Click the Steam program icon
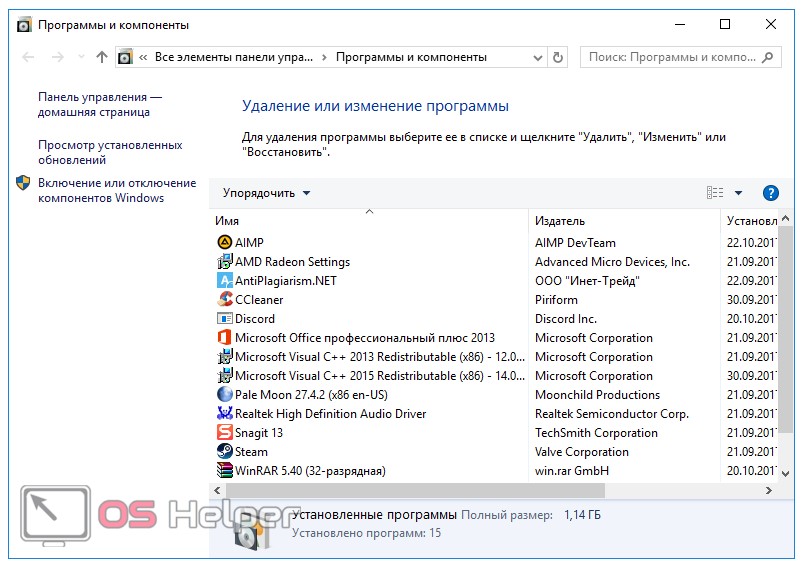Image resolution: width=803 pixels, height=567 pixels. click(224, 451)
